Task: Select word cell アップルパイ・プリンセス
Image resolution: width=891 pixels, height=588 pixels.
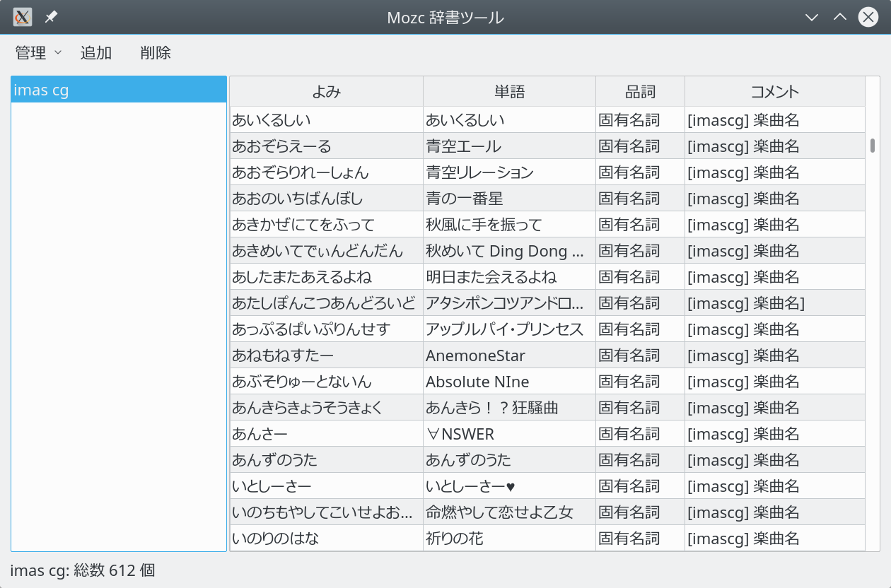Action: point(509,329)
